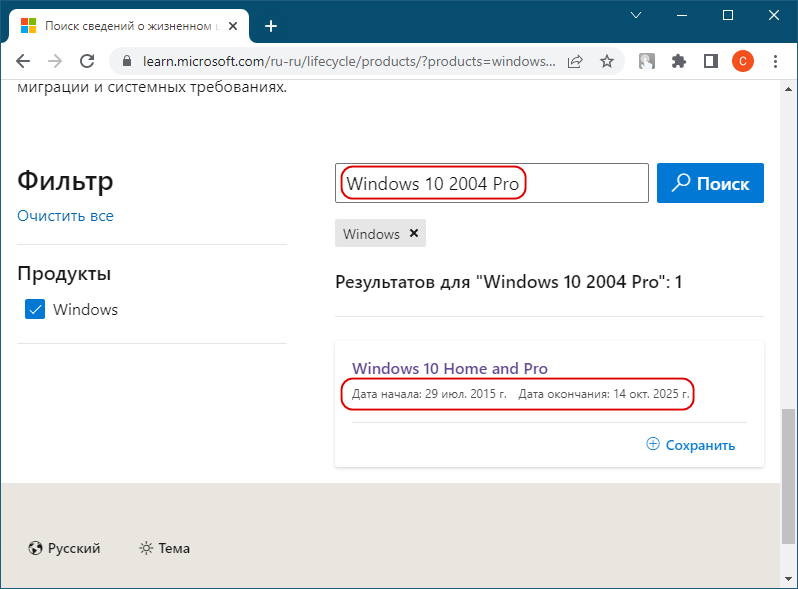
Task: Click the product search text field
Action: point(492,183)
